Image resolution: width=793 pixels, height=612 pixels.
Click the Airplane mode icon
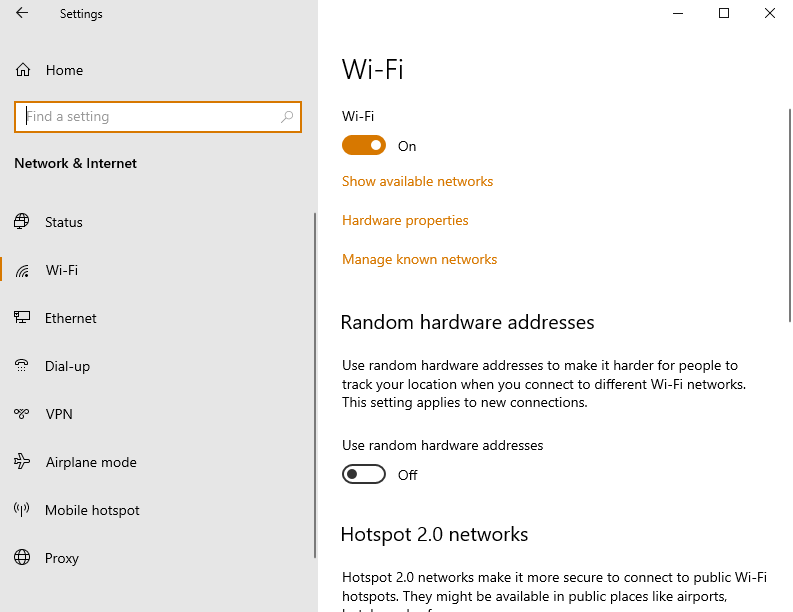[x=22, y=462]
